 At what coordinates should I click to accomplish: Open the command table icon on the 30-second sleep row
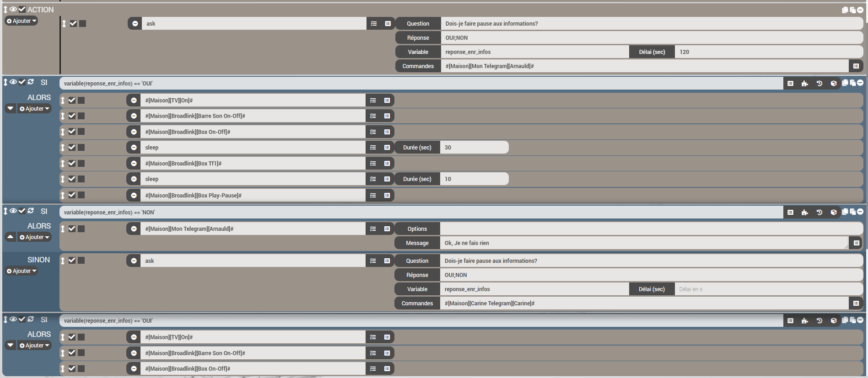[x=387, y=147]
